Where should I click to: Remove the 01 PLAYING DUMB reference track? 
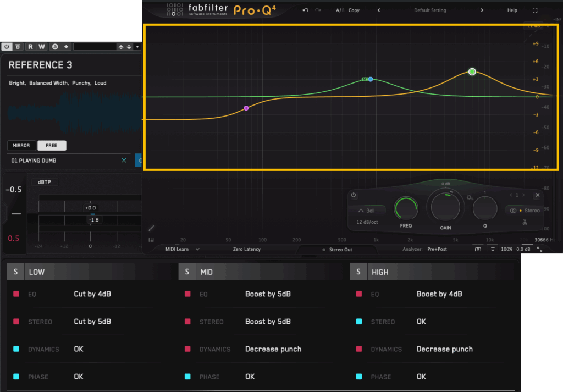124,161
